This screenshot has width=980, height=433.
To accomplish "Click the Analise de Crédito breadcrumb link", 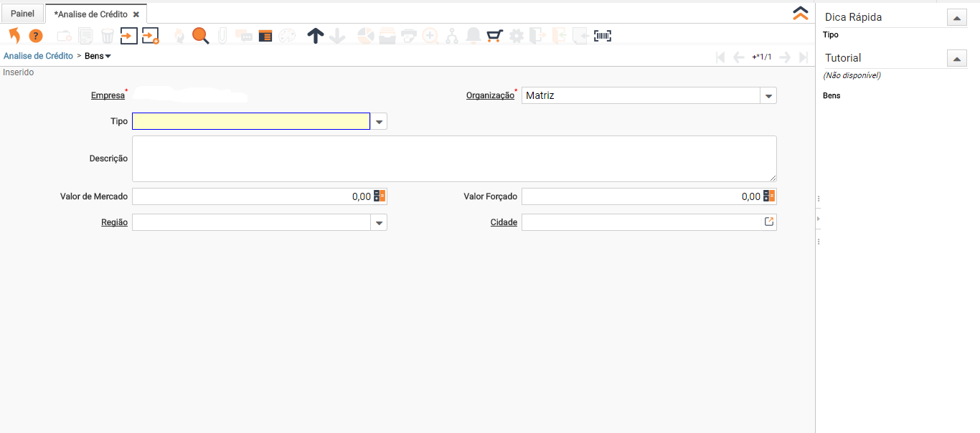I will tap(39, 56).
